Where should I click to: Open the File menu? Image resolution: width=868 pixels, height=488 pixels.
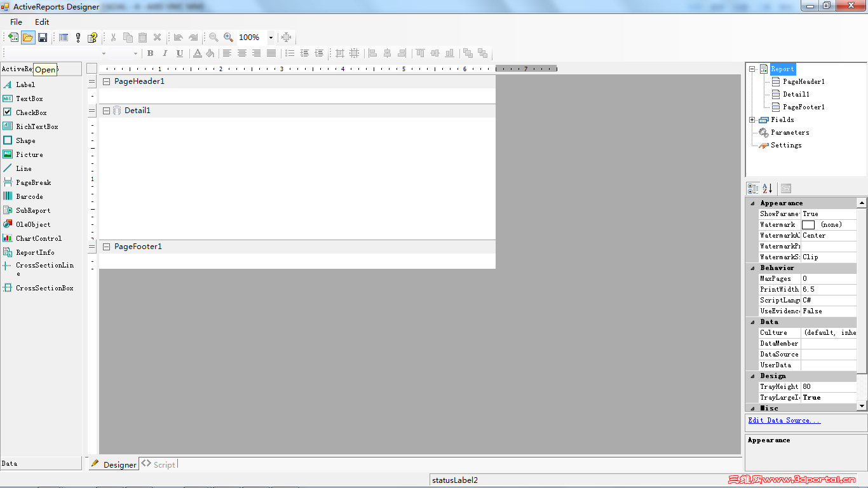click(16, 22)
